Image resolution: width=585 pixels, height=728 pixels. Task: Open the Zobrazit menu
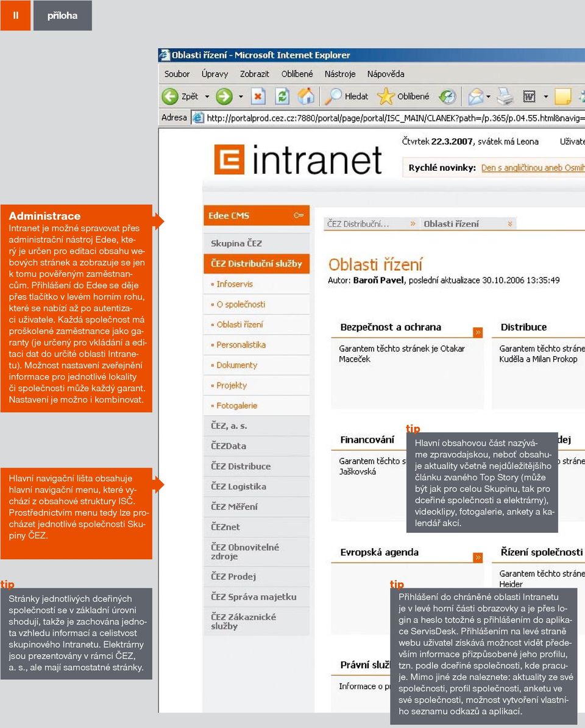pyautogui.click(x=254, y=74)
